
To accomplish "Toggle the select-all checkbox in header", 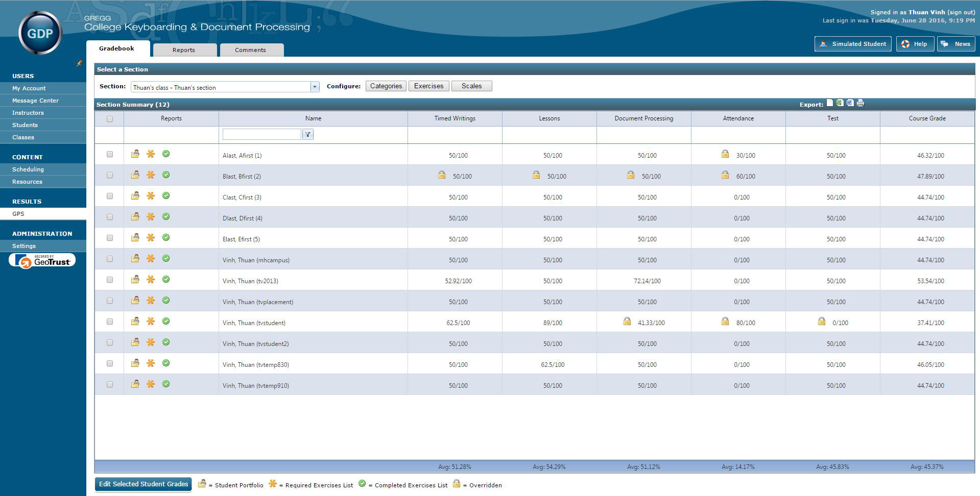I will [110, 119].
